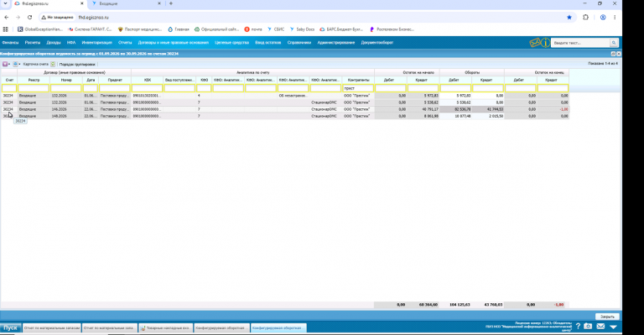Close the panel with the X icon

pos(619,54)
